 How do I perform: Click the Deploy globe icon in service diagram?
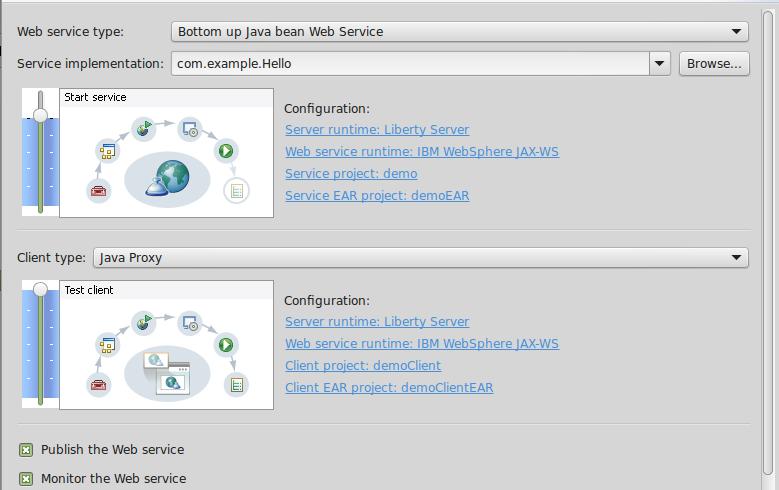tap(144, 129)
